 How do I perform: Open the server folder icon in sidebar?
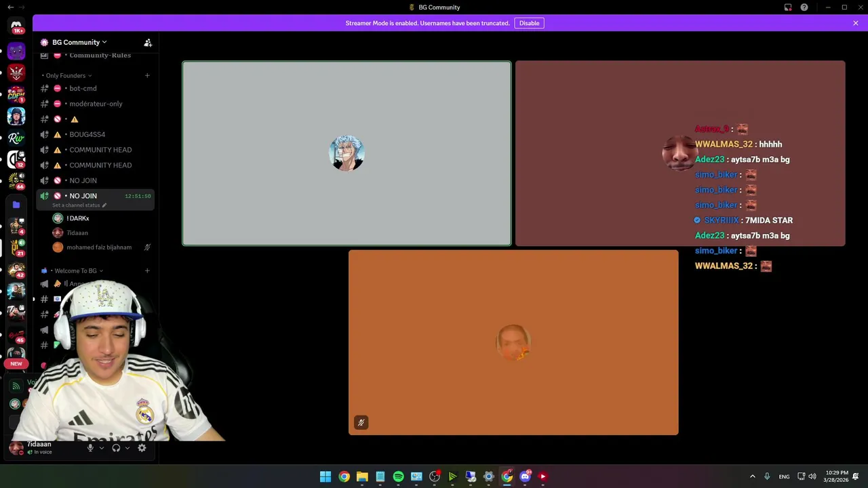pyautogui.click(x=16, y=204)
